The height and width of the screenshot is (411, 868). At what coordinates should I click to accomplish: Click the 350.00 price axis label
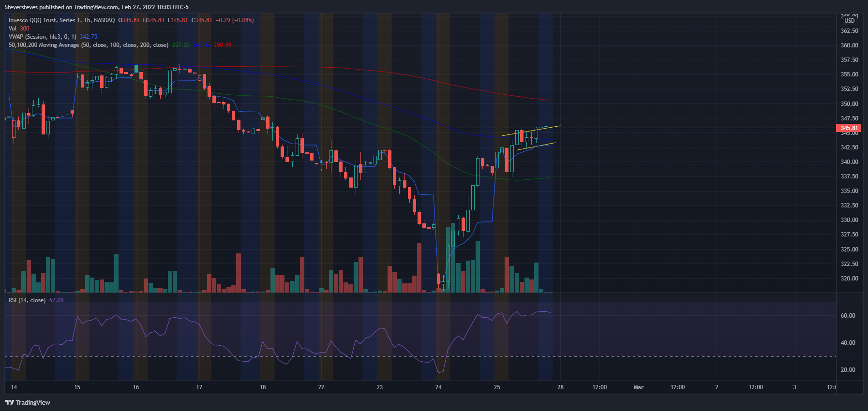point(850,104)
